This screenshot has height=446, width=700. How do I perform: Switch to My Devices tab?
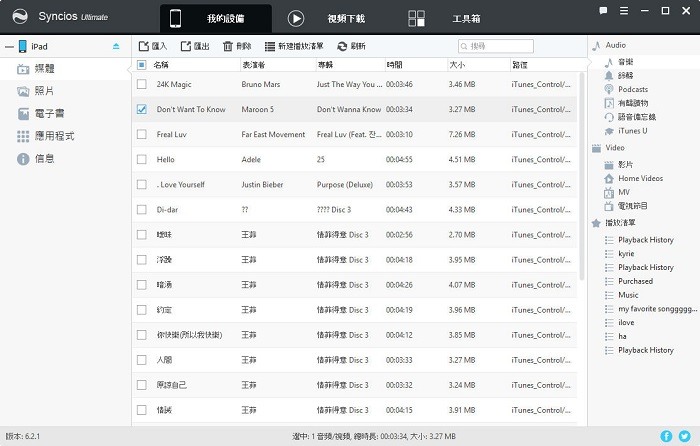216,18
